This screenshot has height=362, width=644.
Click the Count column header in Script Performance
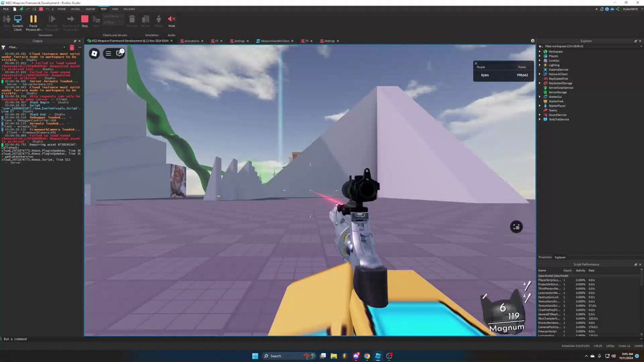567,270
